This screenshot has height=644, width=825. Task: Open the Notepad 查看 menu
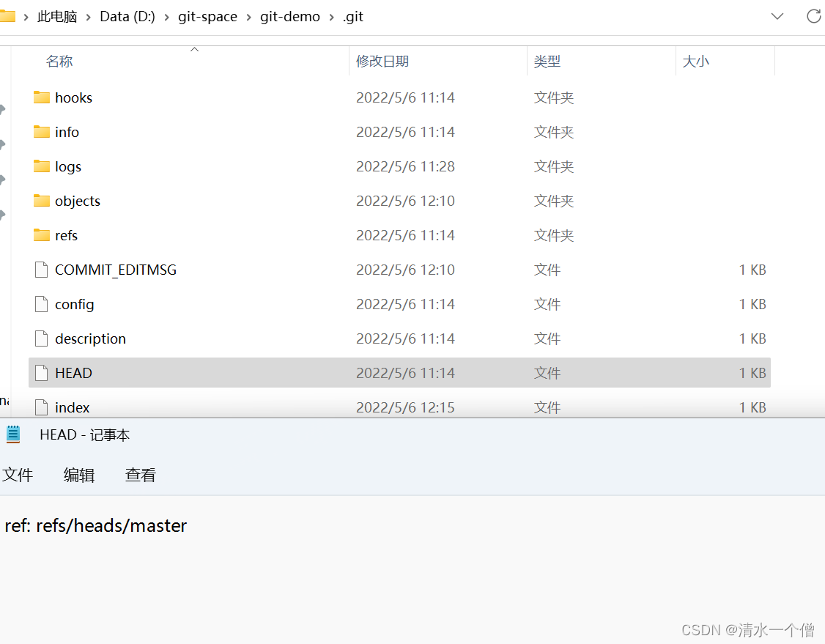pyautogui.click(x=141, y=475)
